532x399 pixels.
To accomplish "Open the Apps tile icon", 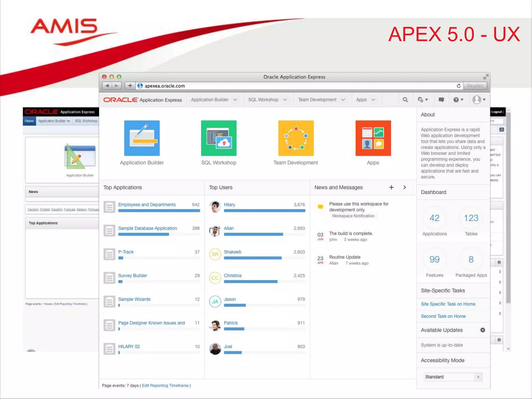I will pyautogui.click(x=373, y=138).
